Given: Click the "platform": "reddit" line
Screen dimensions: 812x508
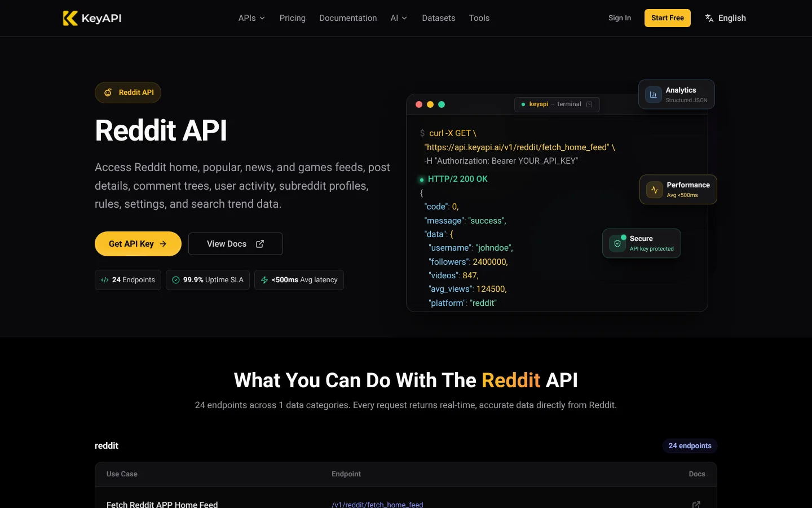Looking at the screenshot, I should [x=463, y=303].
